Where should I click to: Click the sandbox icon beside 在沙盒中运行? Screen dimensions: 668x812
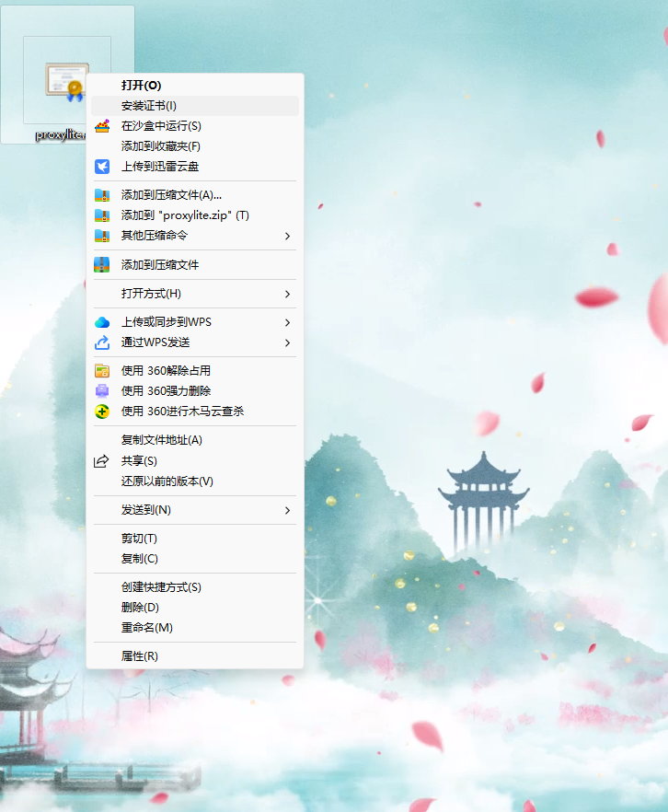(x=102, y=126)
